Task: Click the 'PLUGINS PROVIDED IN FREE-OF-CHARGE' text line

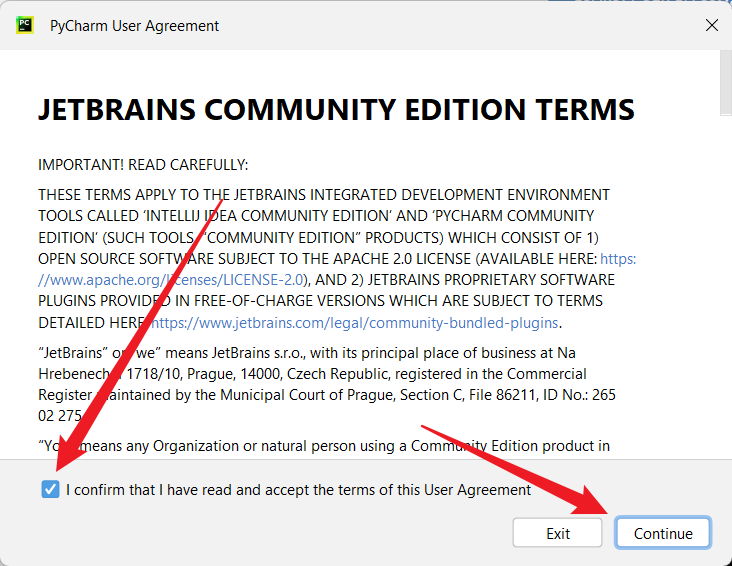Action: [x=320, y=301]
